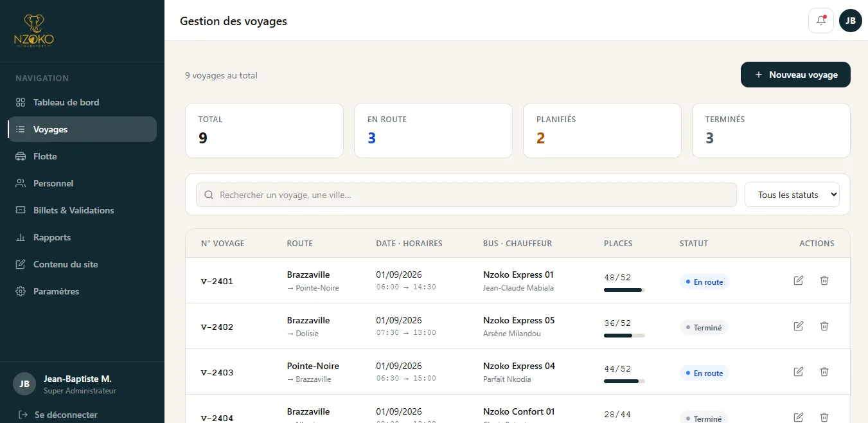
Task: Click the Terminé badge for V-2402
Action: pyautogui.click(x=704, y=327)
